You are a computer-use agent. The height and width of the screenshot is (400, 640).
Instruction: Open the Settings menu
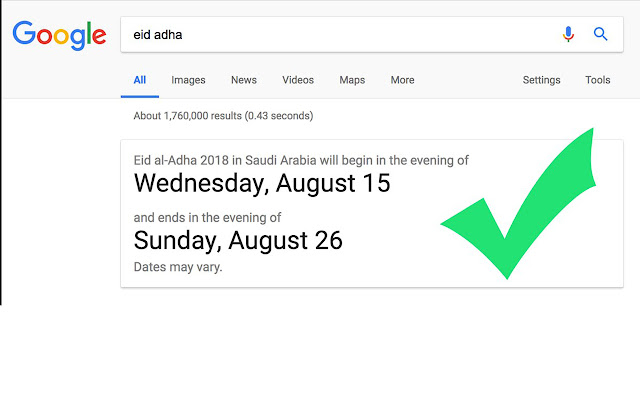coord(541,80)
